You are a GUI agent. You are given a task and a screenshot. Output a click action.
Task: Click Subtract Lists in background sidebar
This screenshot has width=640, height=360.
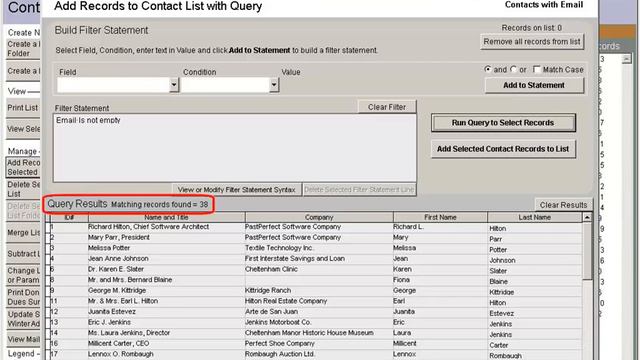coord(23,254)
